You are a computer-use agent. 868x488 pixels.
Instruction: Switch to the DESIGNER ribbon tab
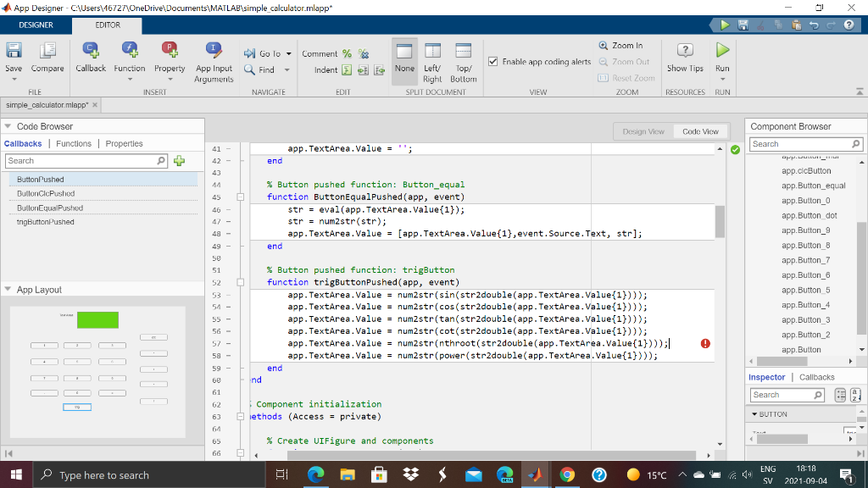pos(36,25)
